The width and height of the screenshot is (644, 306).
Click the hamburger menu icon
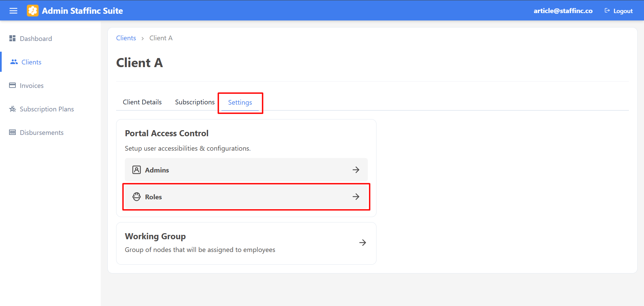click(x=13, y=11)
